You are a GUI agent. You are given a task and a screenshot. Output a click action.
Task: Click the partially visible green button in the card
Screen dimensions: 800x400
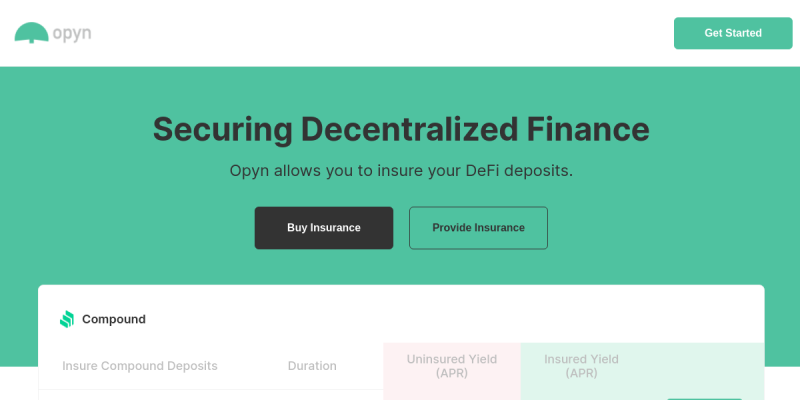(704, 397)
